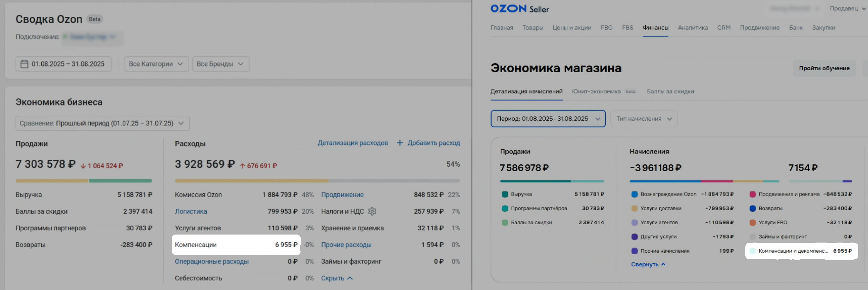Switch to the Аналитика menu tab

(x=692, y=28)
